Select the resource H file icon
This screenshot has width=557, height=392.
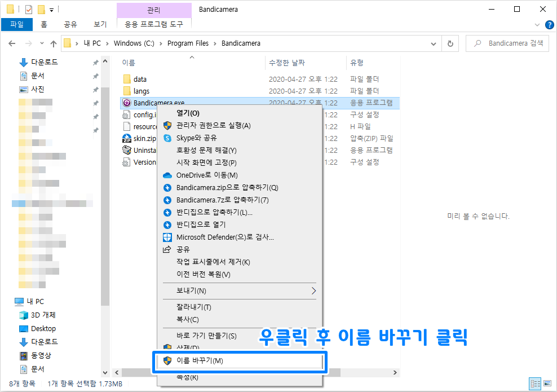[x=126, y=126]
